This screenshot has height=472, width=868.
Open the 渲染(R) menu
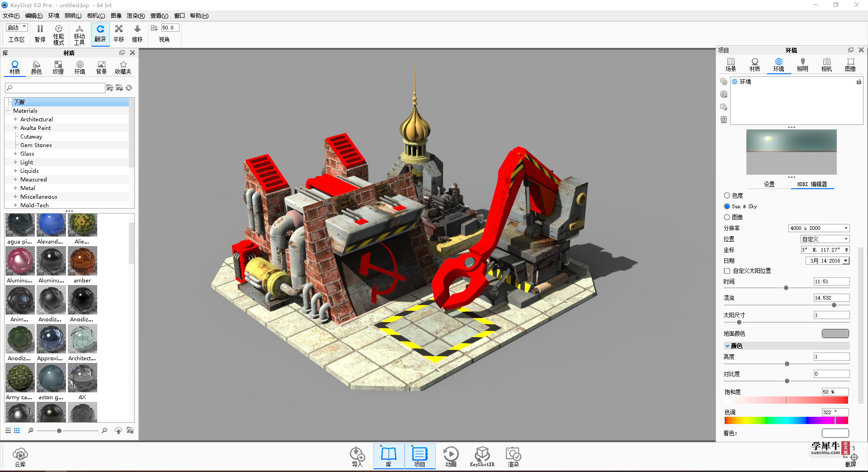(136, 15)
